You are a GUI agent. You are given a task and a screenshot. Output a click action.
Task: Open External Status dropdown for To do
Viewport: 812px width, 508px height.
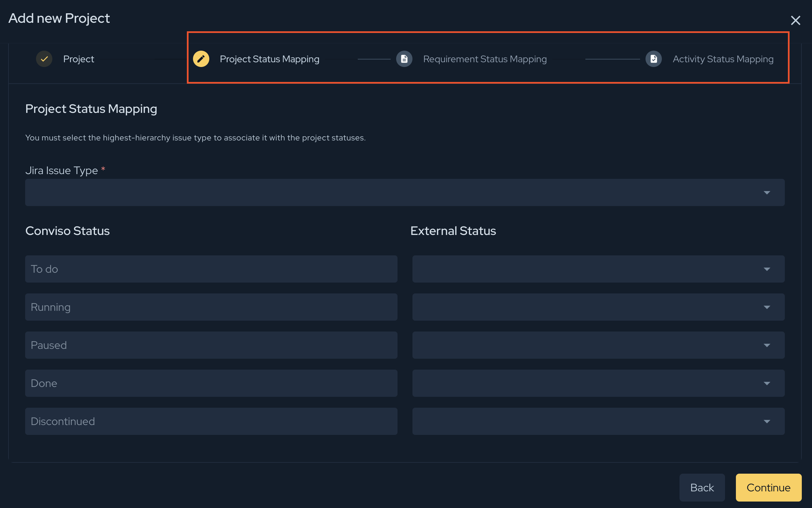599,269
